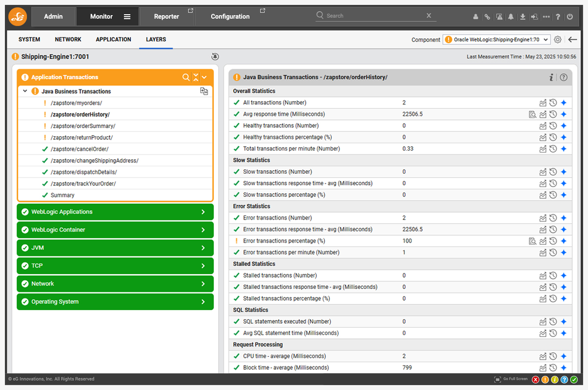Switch to the LAYERS tab
The width and height of the screenshot is (588, 390).
[156, 39]
